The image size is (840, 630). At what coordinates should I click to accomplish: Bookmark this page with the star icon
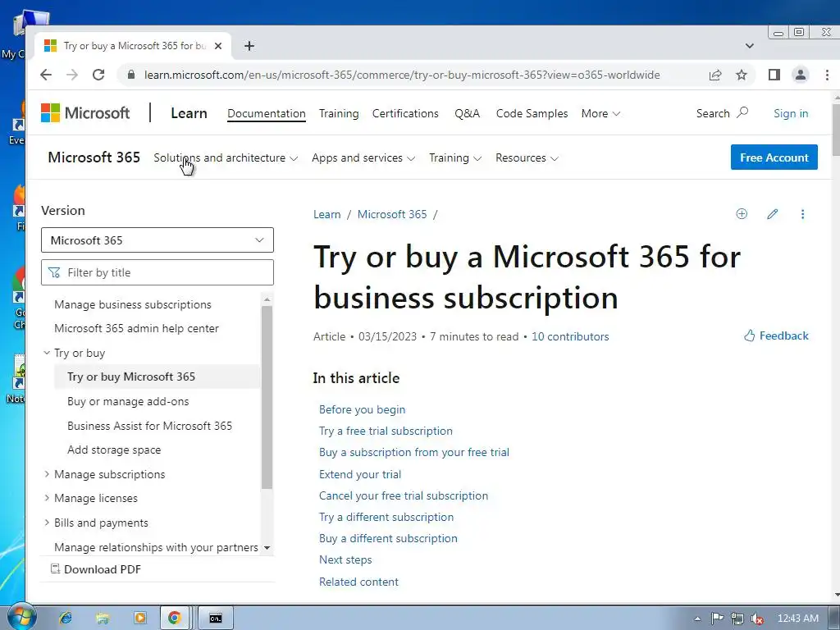coord(742,75)
